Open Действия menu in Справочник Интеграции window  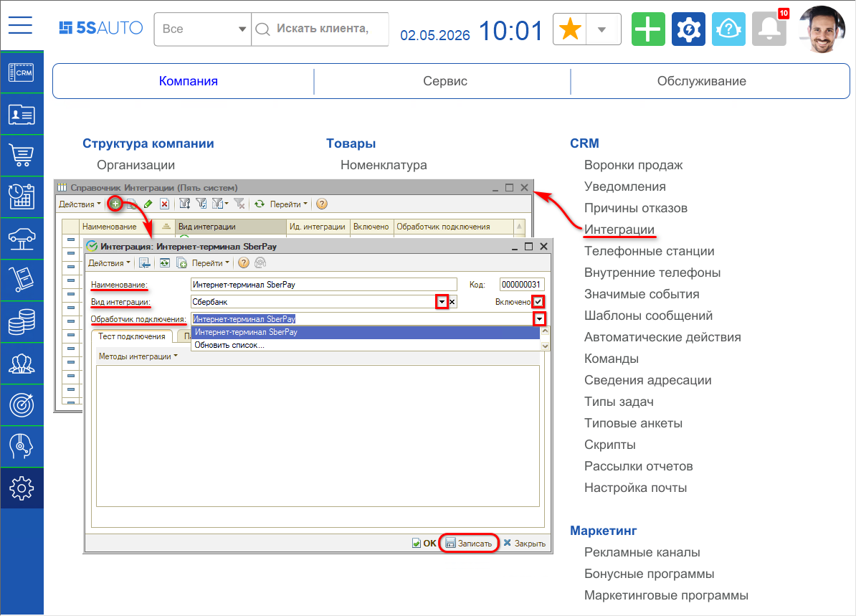point(80,204)
